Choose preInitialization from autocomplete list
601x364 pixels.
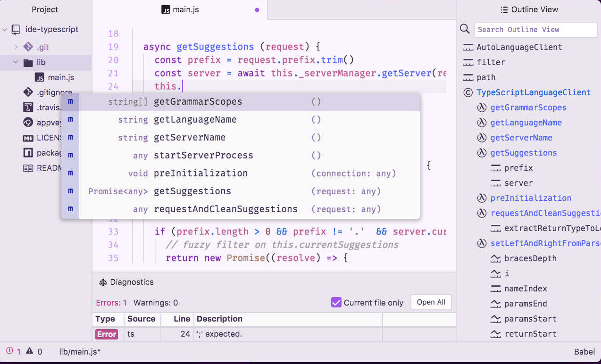(241, 174)
